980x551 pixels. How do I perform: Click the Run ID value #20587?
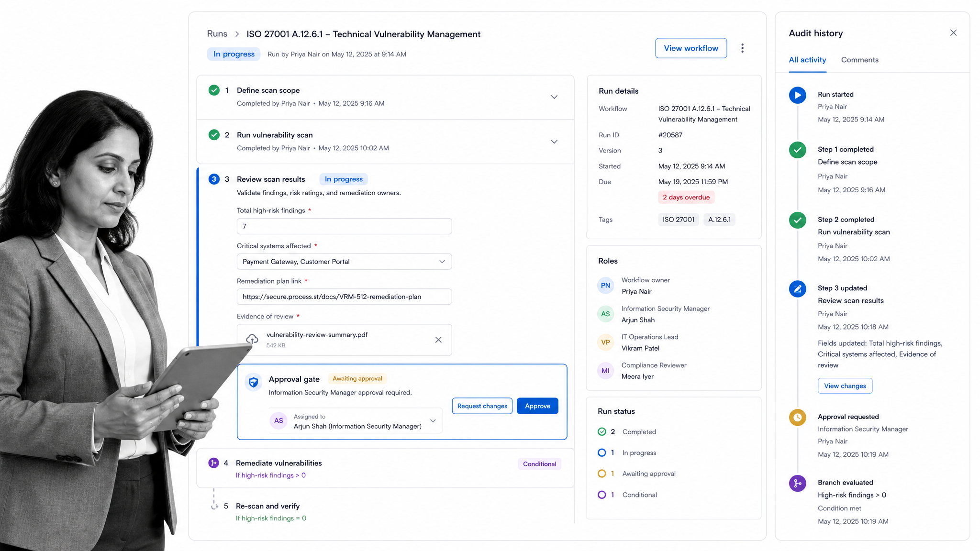pos(670,135)
